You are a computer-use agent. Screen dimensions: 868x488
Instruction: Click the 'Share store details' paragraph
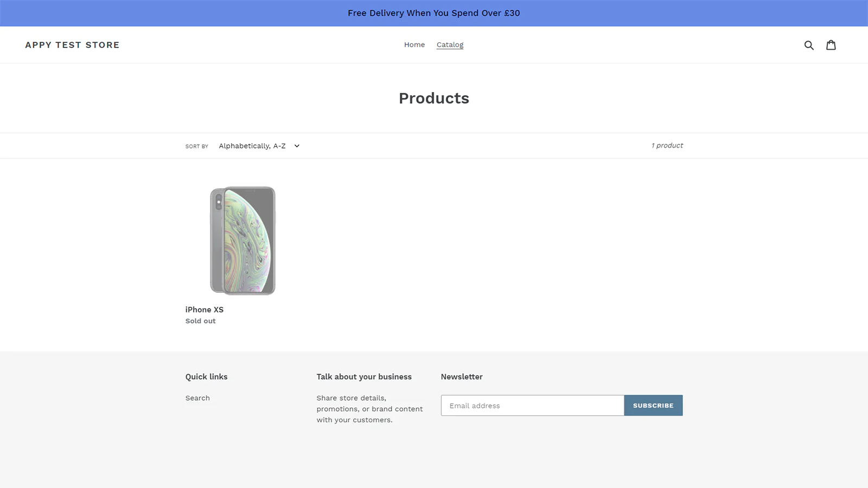pyautogui.click(x=369, y=409)
